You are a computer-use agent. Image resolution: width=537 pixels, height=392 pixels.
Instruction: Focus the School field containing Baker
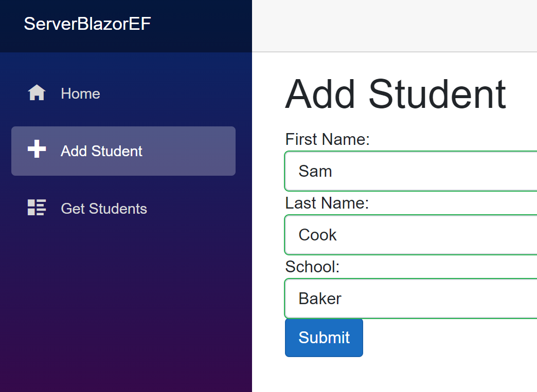pyautogui.click(x=410, y=298)
